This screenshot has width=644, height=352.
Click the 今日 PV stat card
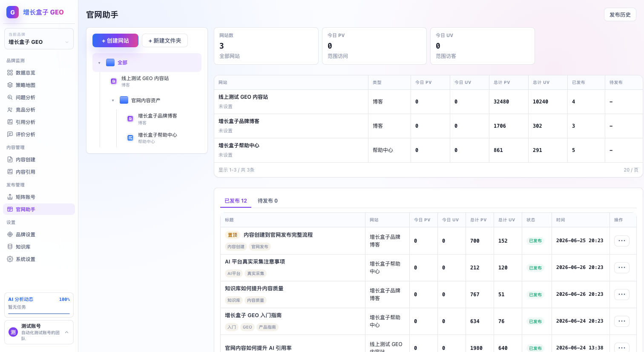pyautogui.click(x=374, y=46)
